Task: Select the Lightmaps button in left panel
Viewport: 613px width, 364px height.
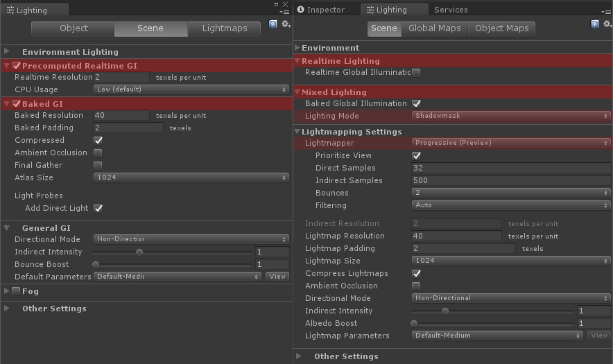Action: point(224,28)
